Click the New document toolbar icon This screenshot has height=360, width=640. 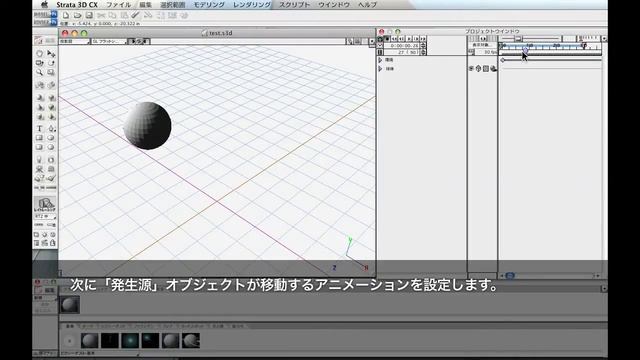point(66,16)
